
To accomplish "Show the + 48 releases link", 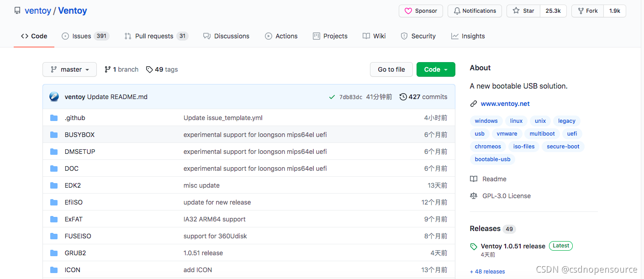I will (x=487, y=271).
